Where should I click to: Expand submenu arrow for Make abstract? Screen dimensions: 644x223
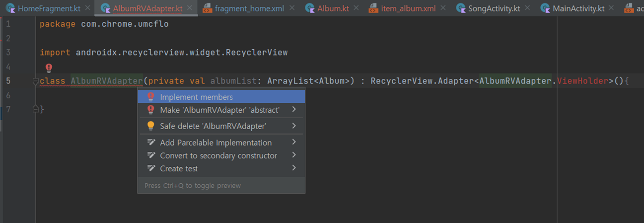294,109
